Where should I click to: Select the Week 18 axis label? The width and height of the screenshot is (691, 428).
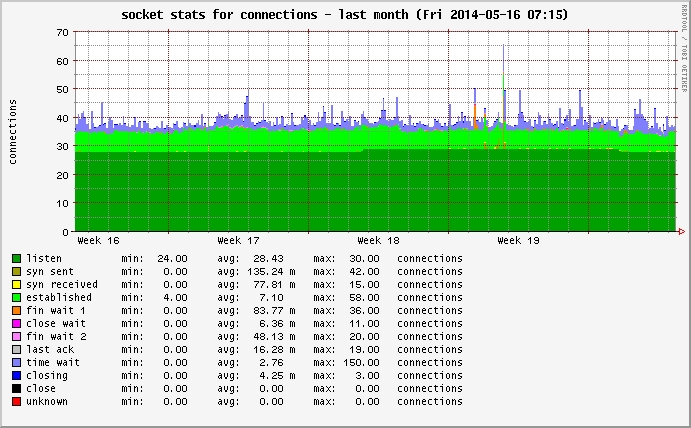tap(378, 241)
